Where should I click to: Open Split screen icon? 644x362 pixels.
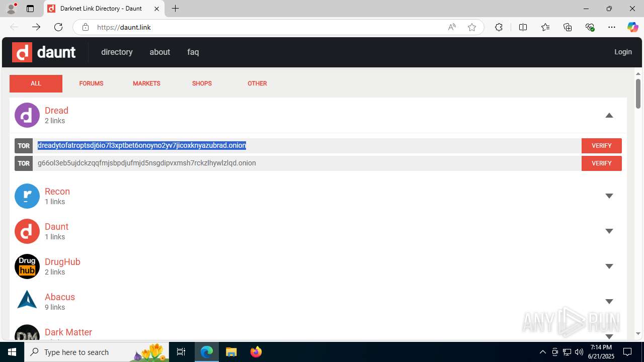click(x=523, y=27)
